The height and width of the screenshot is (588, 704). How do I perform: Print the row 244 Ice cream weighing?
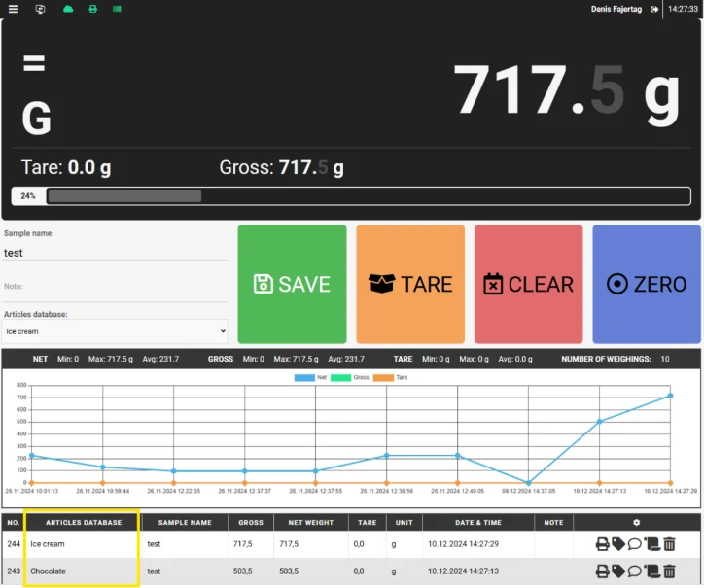602,544
